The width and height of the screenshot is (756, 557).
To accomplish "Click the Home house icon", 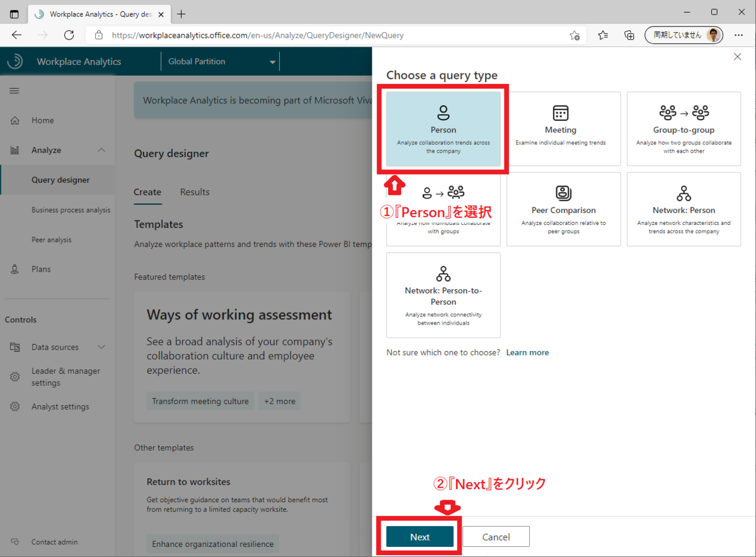I will pos(15,120).
